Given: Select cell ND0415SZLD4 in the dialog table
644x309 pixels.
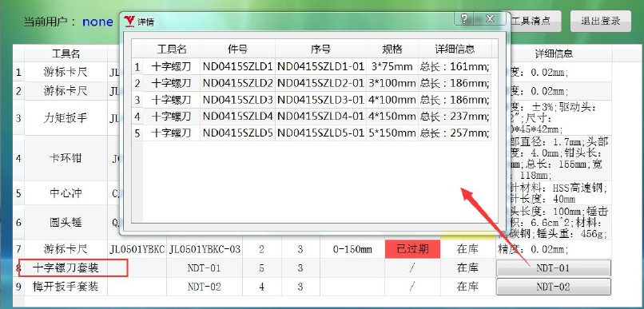Looking at the screenshot, I should [x=238, y=117].
